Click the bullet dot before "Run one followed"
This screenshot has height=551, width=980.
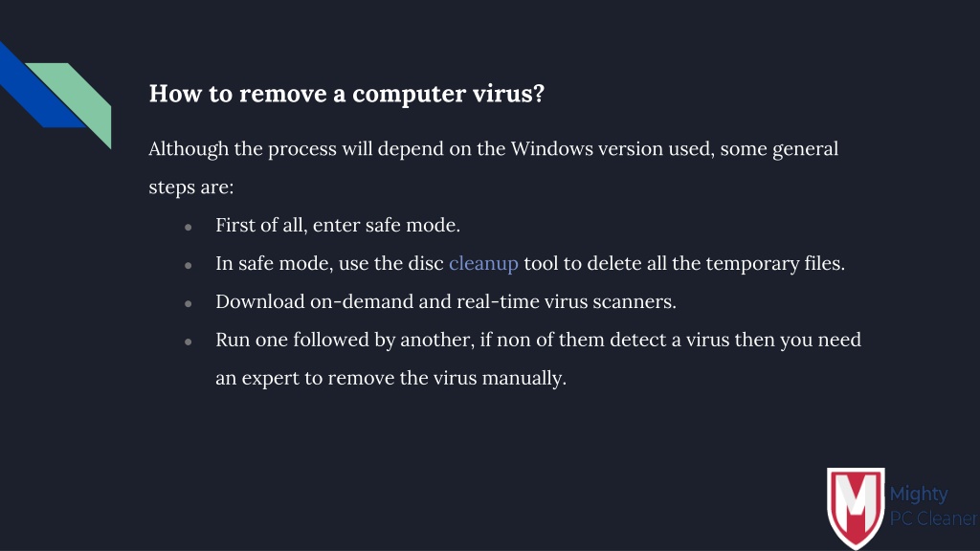[189, 342]
